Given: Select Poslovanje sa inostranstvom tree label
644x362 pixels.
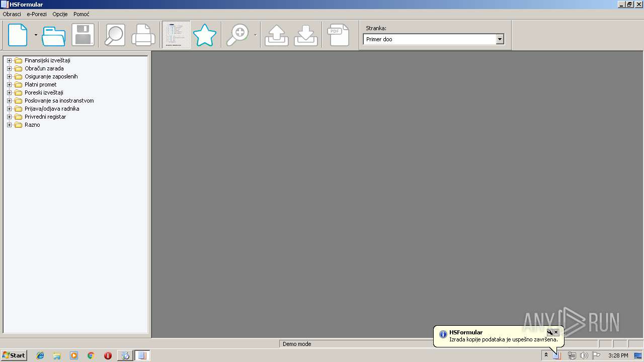Looking at the screenshot, I should click(59, 101).
